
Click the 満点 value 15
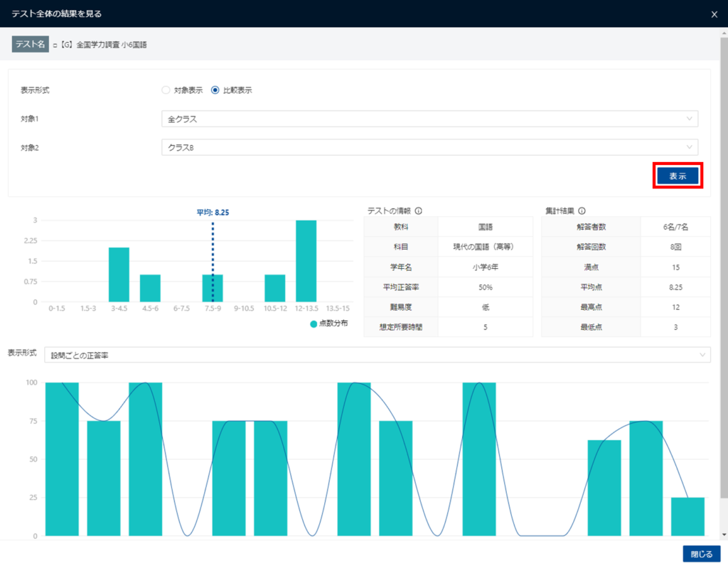coord(675,267)
